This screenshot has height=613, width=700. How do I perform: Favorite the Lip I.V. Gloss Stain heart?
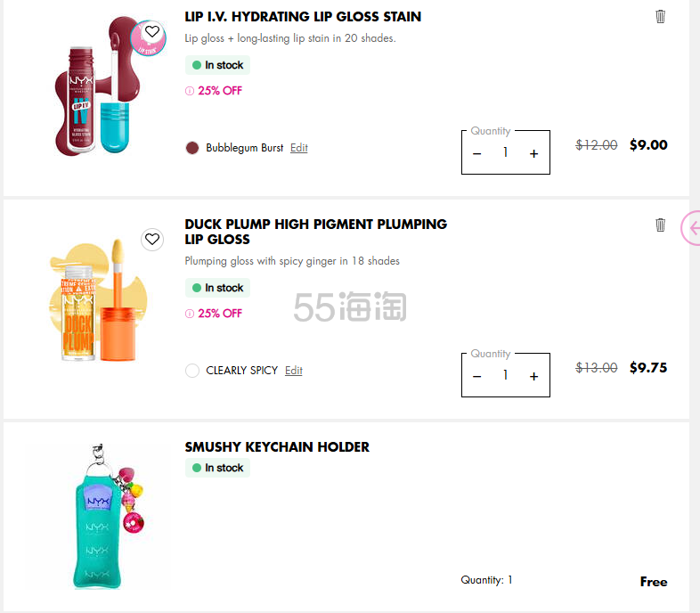[152, 32]
